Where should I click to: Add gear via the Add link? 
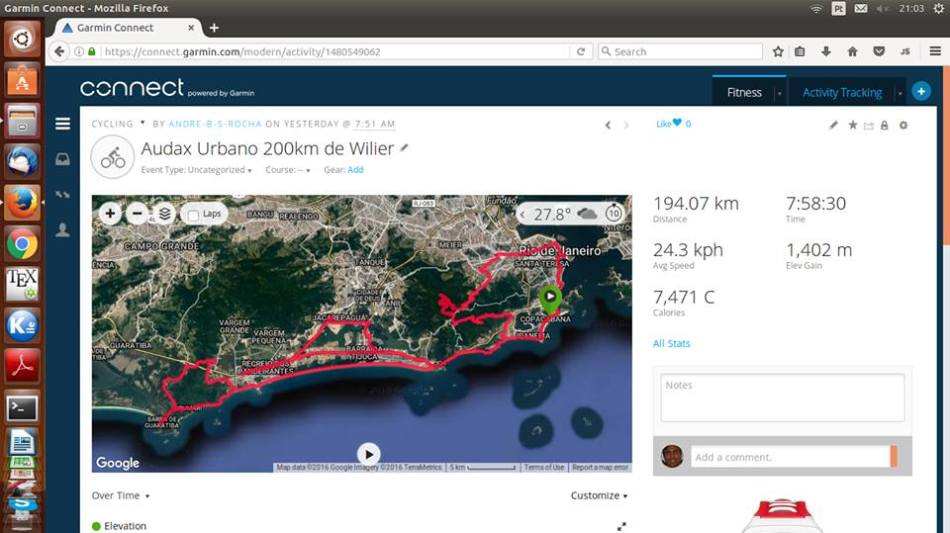coord(356,170)
